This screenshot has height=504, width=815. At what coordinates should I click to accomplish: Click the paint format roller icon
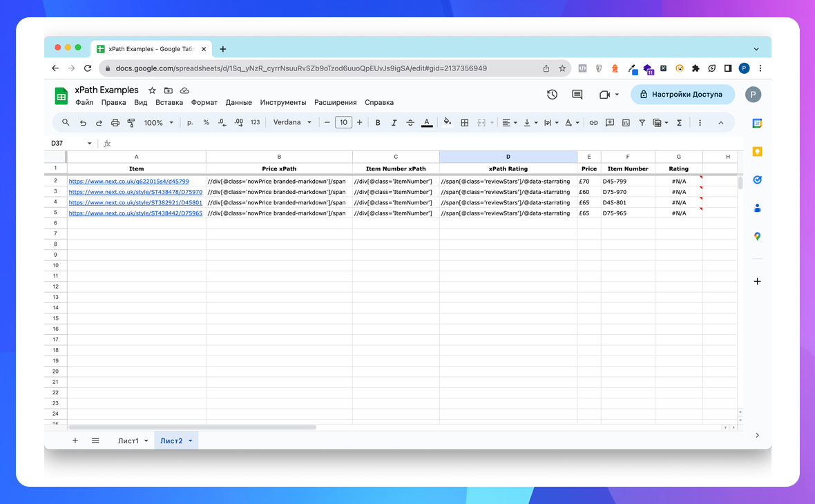coord(131,123)
